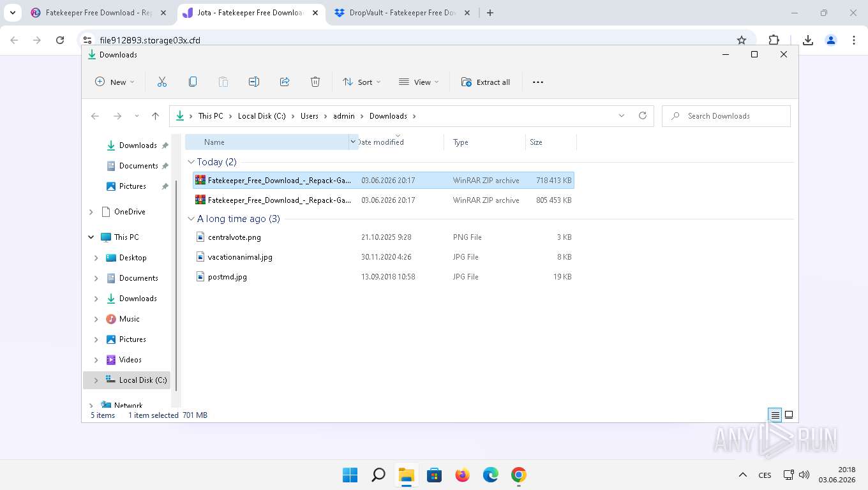Click the Rename icon in Explorer toolbar
Viewport: 868px width, 490px height.
tap(254, 82)
